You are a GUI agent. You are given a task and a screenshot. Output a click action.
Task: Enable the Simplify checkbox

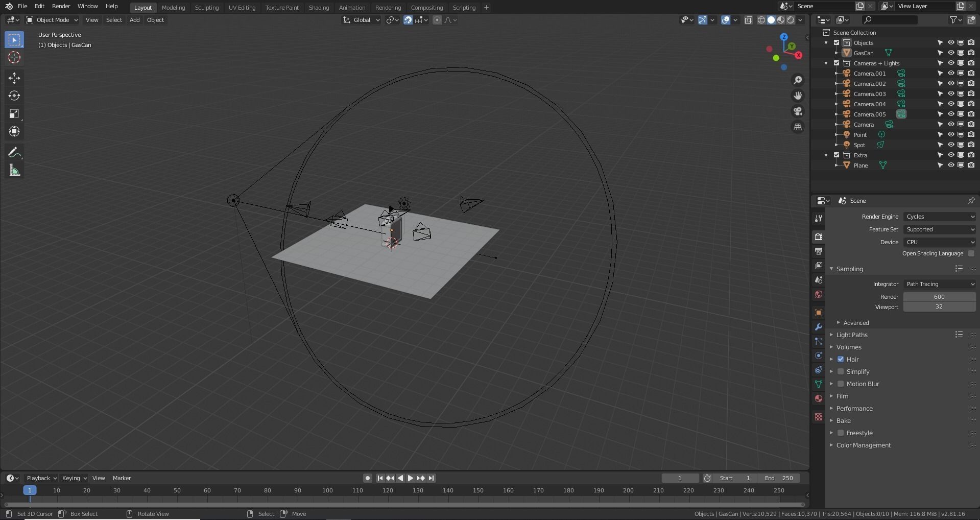[x=841, y=371]
